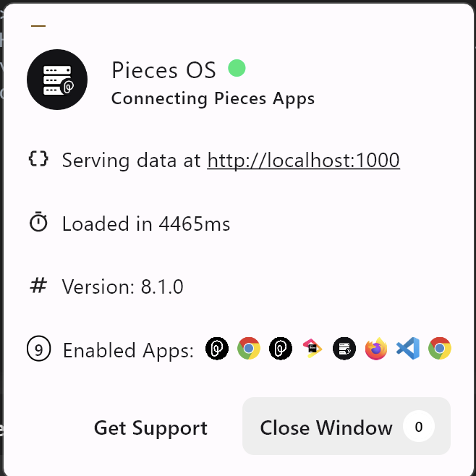Click the stopwatch icon beside Loaded in
Viewport: 476px width, 476px height.
pos(38,223)
